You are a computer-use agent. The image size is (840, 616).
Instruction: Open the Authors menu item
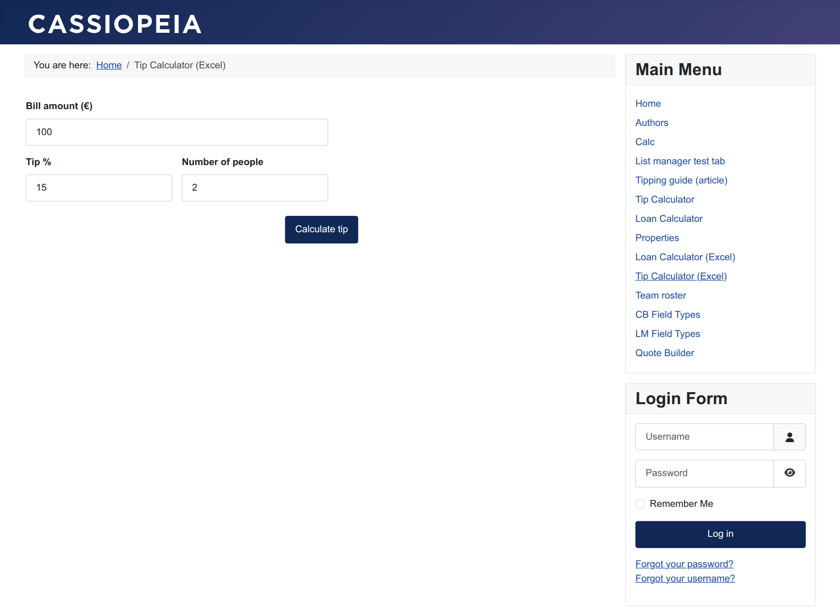pos(652,123)
